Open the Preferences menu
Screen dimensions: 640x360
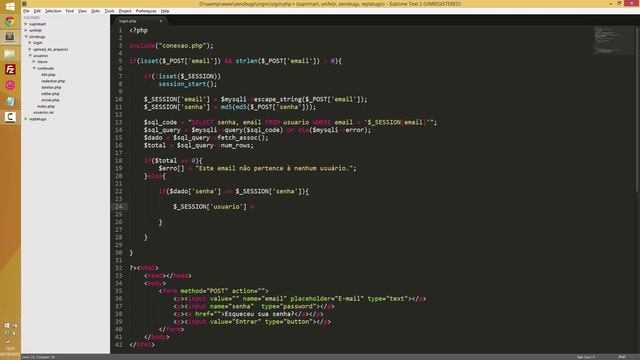click(x=146, y=11)
